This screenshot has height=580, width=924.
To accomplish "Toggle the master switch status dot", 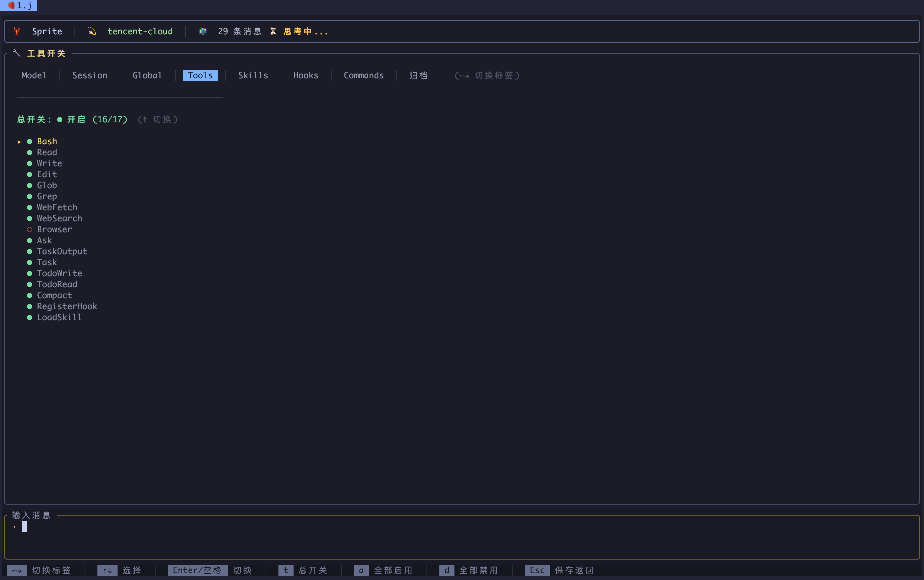I will pos(60,120).
